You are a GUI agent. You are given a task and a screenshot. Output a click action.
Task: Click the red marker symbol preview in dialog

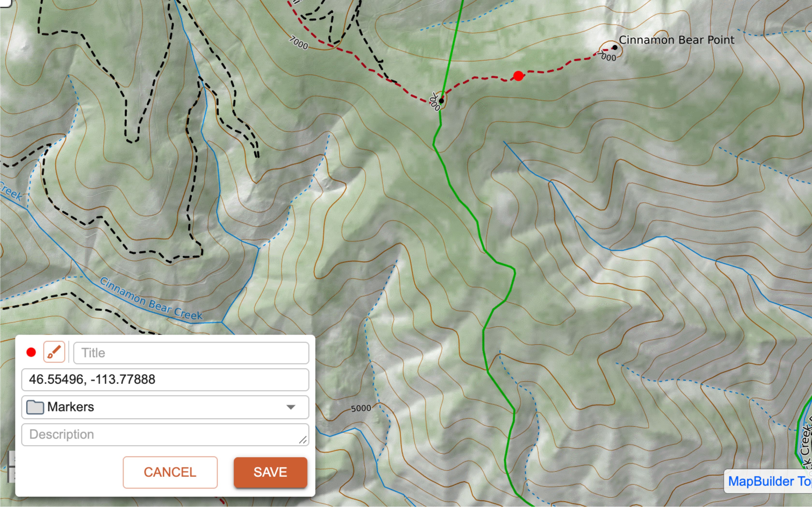coord(31,352)
